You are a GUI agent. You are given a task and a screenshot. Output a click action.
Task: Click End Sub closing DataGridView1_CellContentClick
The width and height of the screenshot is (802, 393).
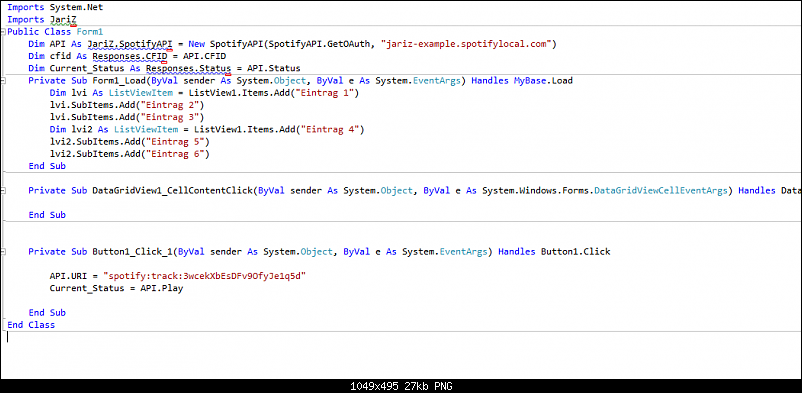coord(47,215)
